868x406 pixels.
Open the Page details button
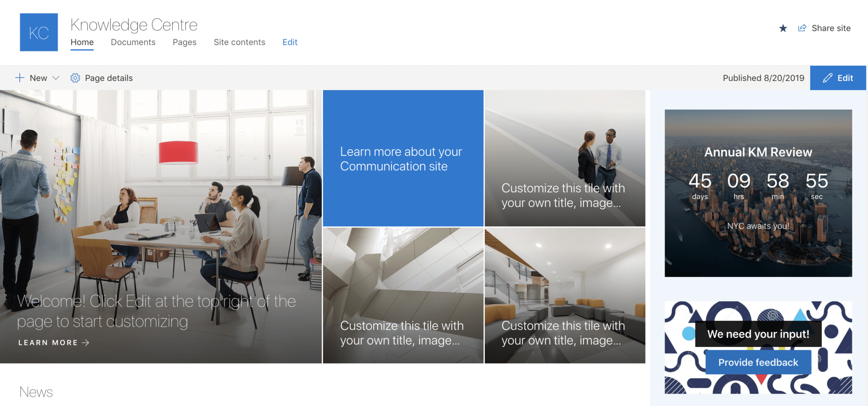[108, 78]
